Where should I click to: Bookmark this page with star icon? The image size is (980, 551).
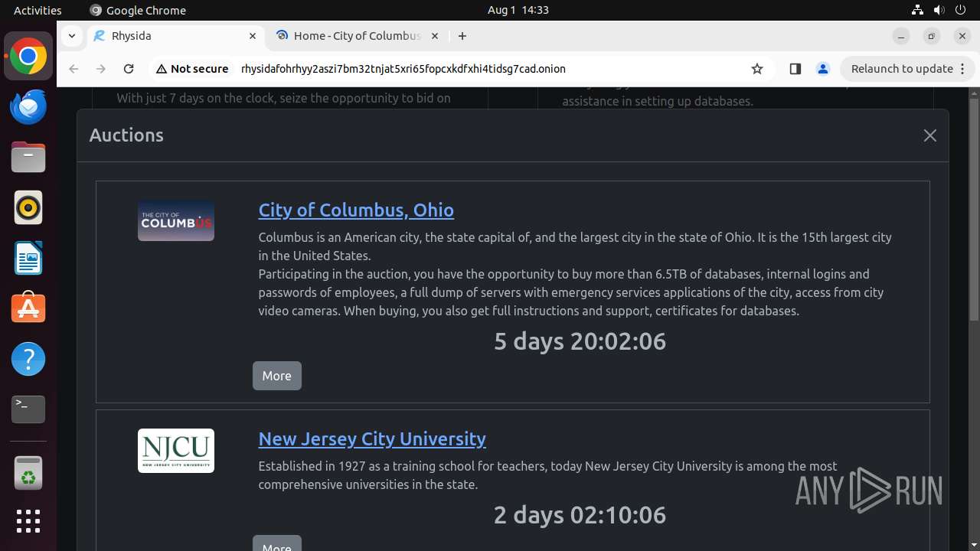coord(757,69)
